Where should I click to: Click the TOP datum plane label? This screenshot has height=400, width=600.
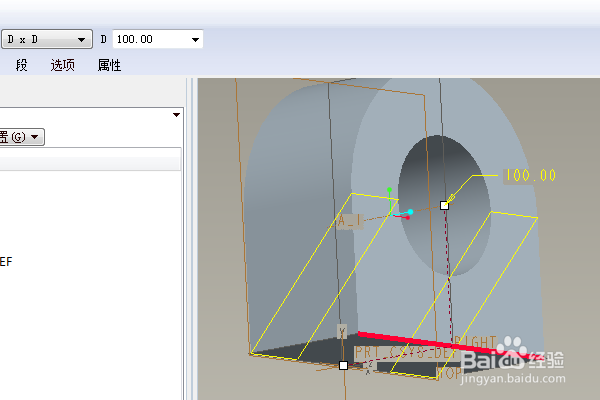pos(449,373)
